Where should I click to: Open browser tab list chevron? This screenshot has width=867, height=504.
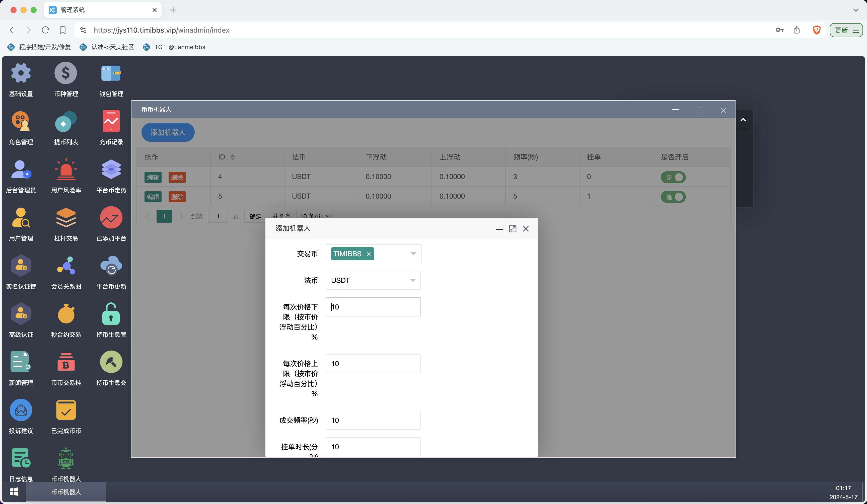[x=856, y=10]
